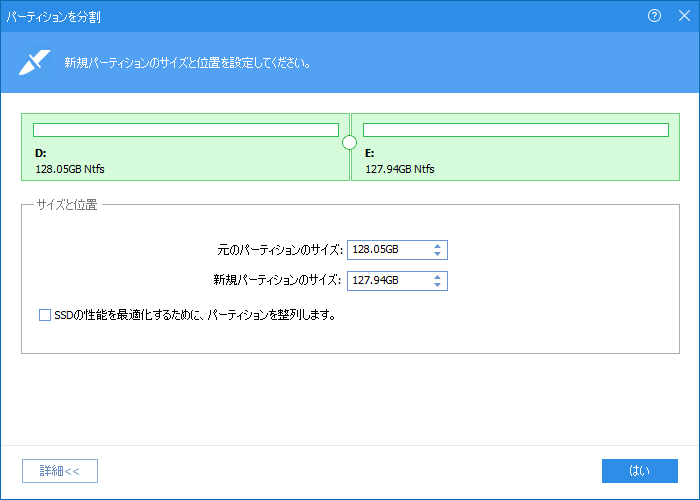
Task: Open the help question mark icon
Action: (654, 16)
